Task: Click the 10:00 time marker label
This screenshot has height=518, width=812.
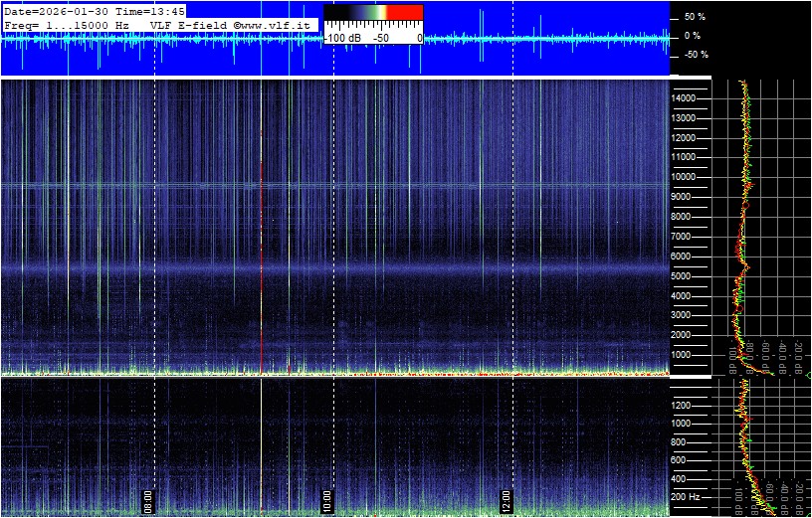Action: click(327, 499)
